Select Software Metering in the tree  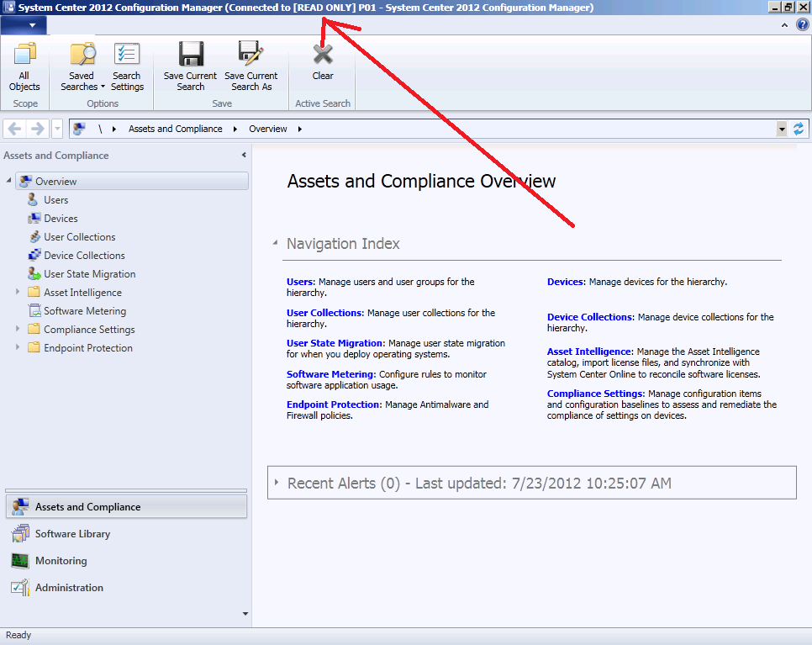(x=85, y=311)
